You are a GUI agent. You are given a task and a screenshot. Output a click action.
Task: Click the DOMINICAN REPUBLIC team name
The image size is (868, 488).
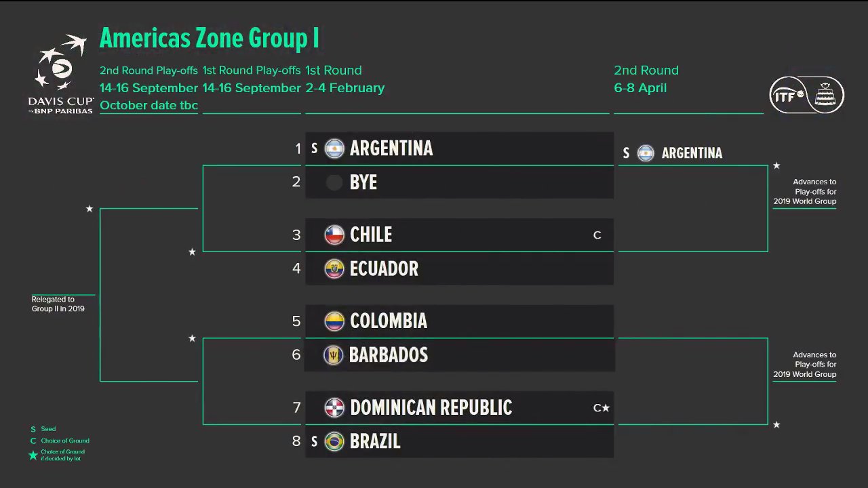pos(431,407)
